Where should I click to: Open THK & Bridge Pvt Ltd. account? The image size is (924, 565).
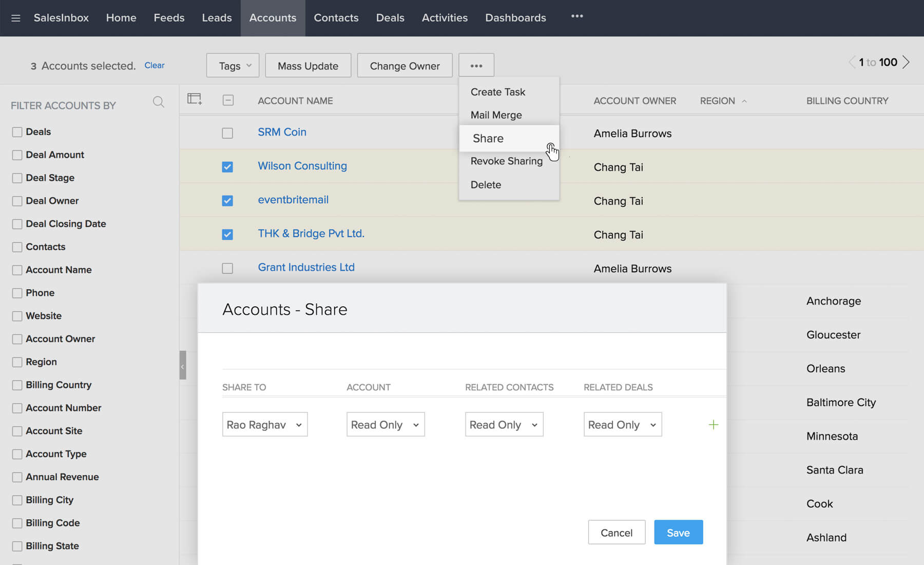pyautogui.click(x=311, y=234)
